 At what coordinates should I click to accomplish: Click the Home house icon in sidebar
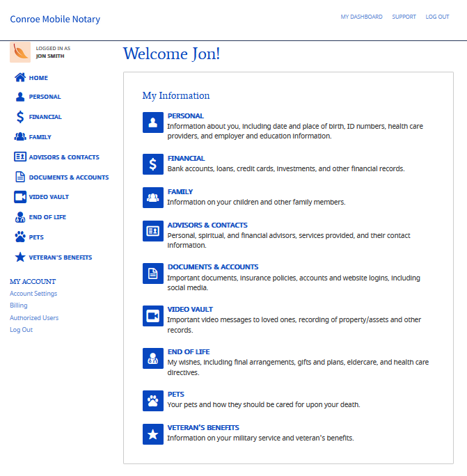tap(20, 77)
